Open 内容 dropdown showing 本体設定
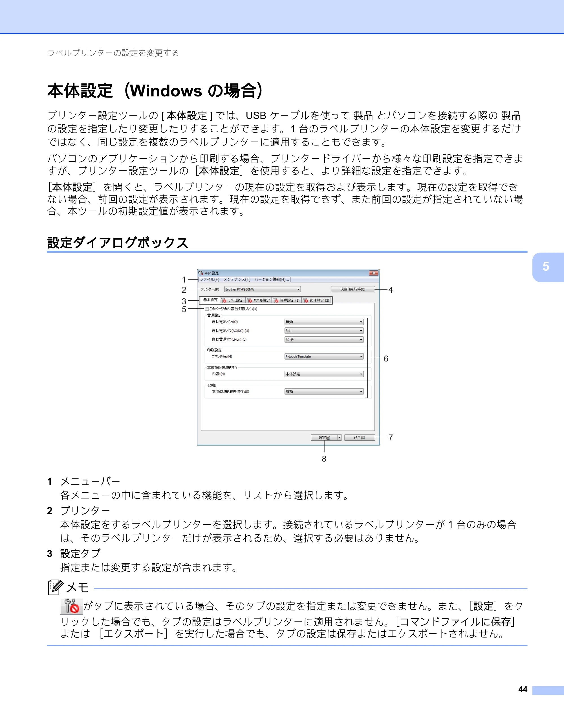Viewport: 564px width, 728px height. pos(324,374)
